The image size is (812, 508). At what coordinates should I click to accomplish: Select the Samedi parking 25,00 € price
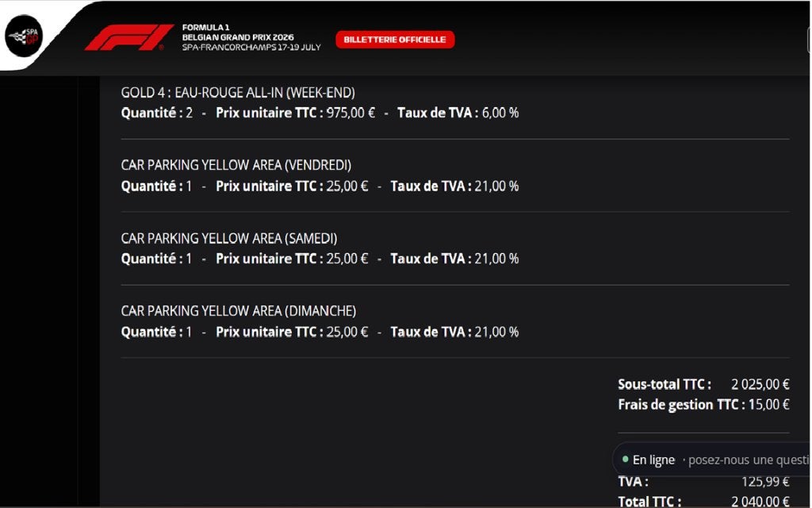click(347, 259)
